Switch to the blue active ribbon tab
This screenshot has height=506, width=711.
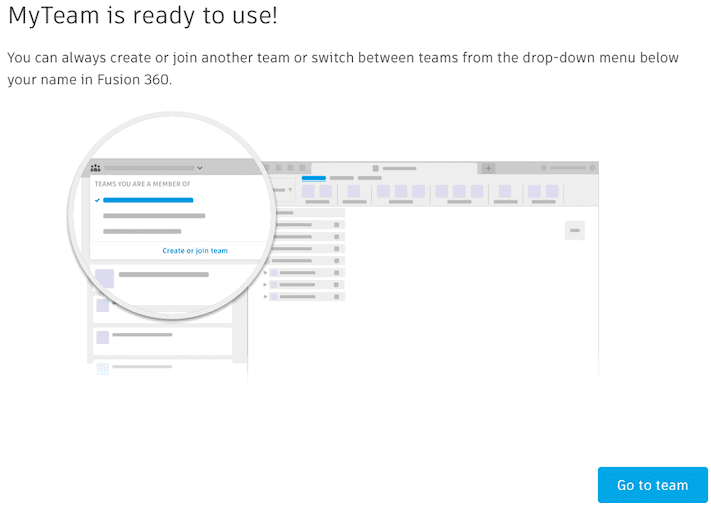(313, 178)
